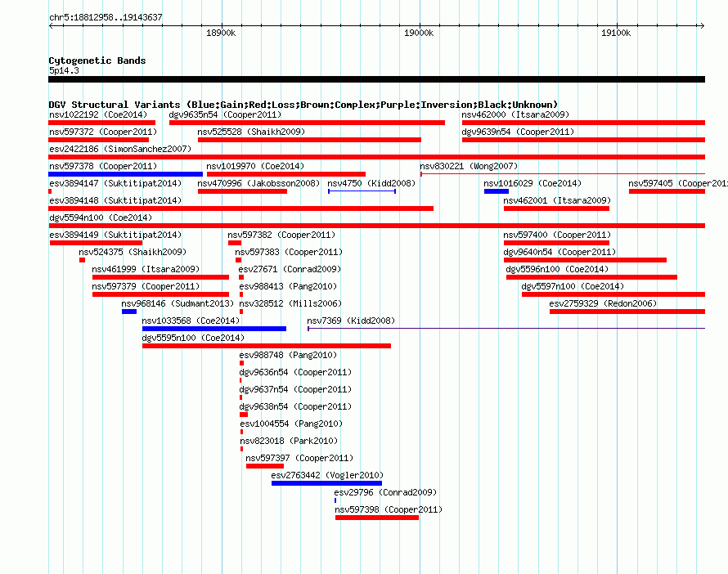This screenshot has width=728, height=574.
Task: Open nsv328512 (Mills2006) label
Action: coord(290,303)
